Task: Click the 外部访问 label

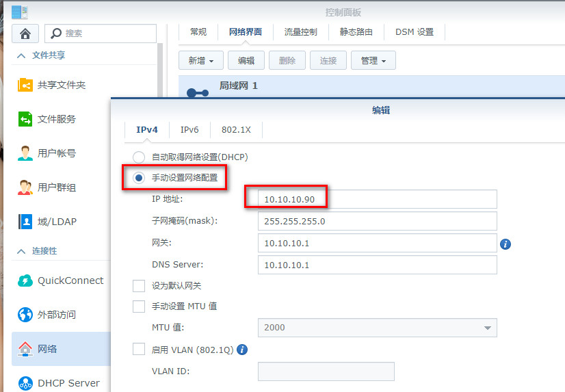Action: [57, 315]
